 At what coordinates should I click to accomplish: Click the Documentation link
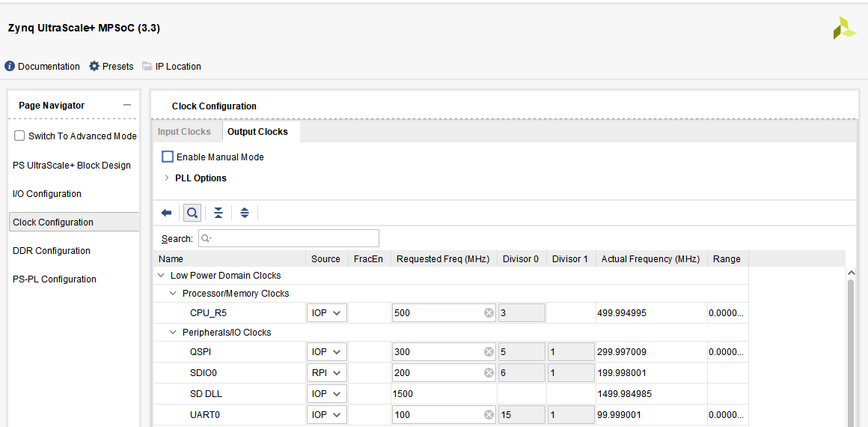coord(49,66)
